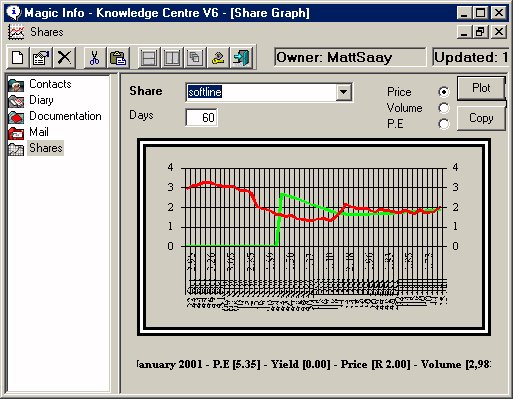The height and width of the screenshot is (399, 513).
Task: Click the New document toolbar icon
Action: pyautogui.click(x=18, y=57)
